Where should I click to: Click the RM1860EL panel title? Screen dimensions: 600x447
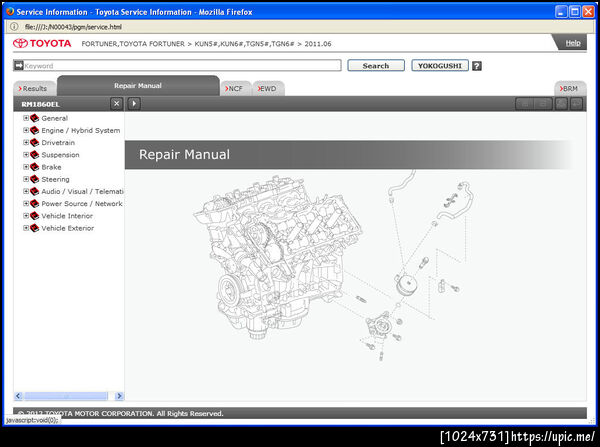pos(41,104)
